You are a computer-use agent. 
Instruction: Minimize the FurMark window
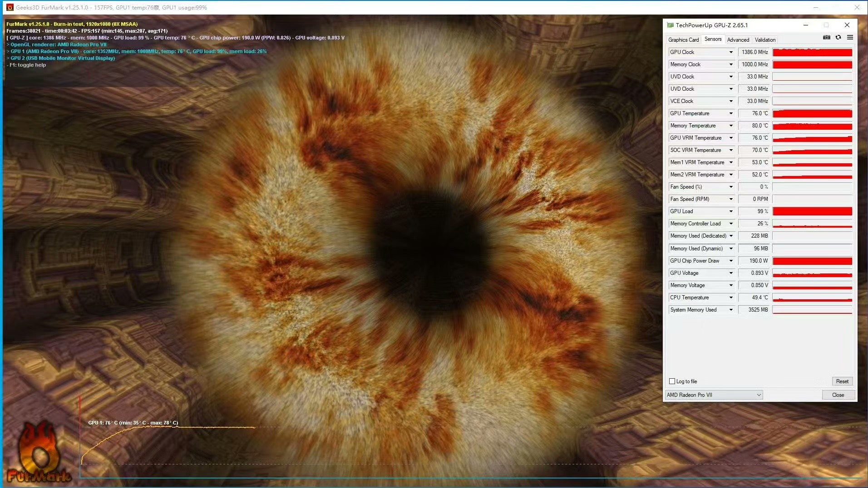816,7
